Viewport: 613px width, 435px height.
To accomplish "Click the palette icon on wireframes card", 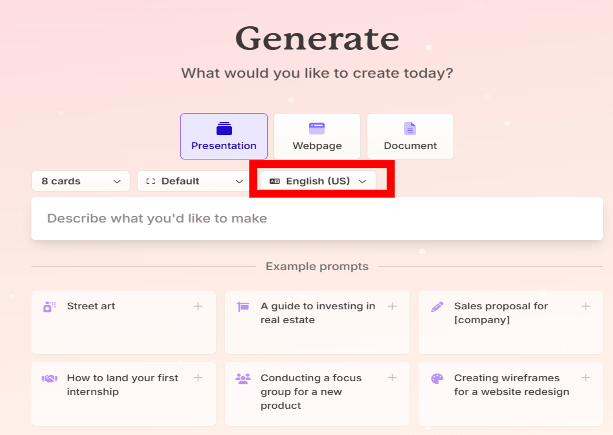I will coord(436,379).
